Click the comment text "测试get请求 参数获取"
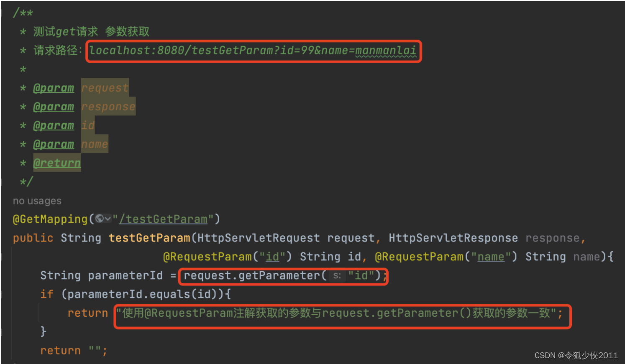Viewport: 625px width, 364px height. (91, 32)
